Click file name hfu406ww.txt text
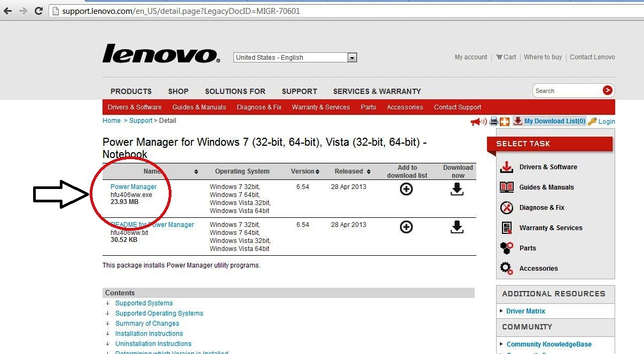 pyautogui.click(x=129, y=233)
